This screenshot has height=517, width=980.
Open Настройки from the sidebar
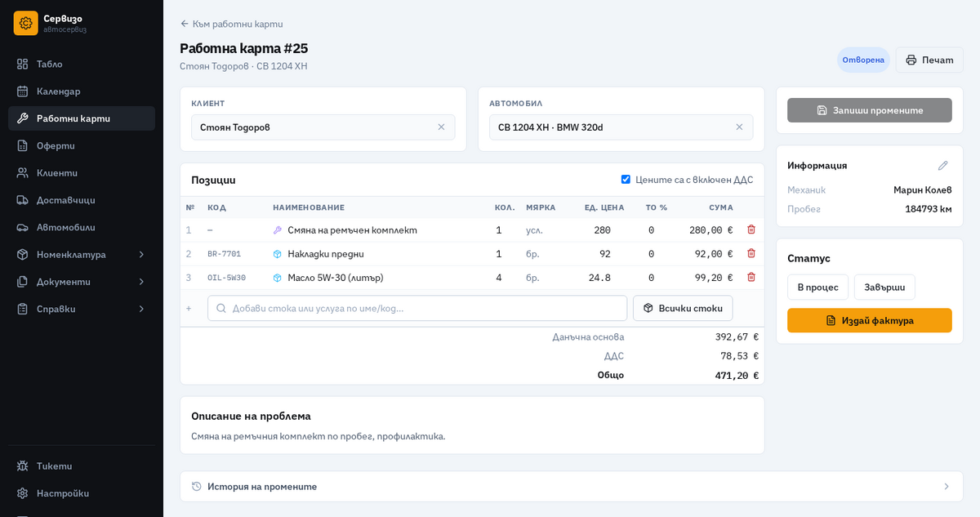[x=82, y=493]
